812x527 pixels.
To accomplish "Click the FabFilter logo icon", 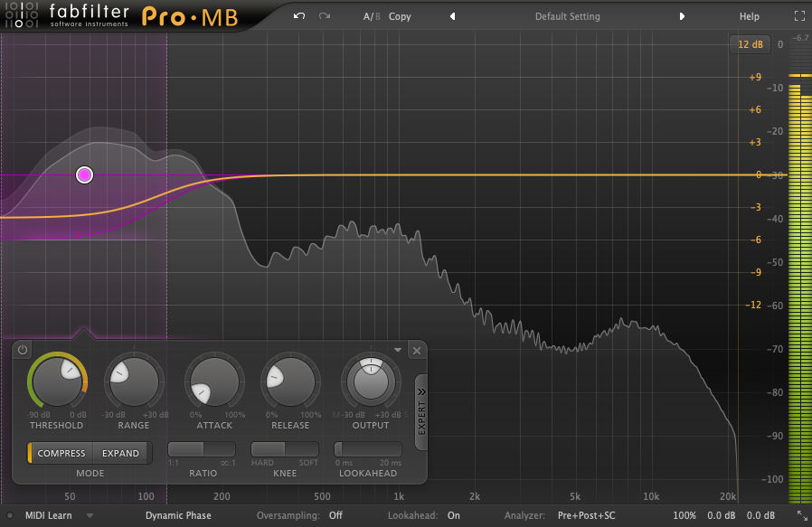I will click(x=21, y=14).
